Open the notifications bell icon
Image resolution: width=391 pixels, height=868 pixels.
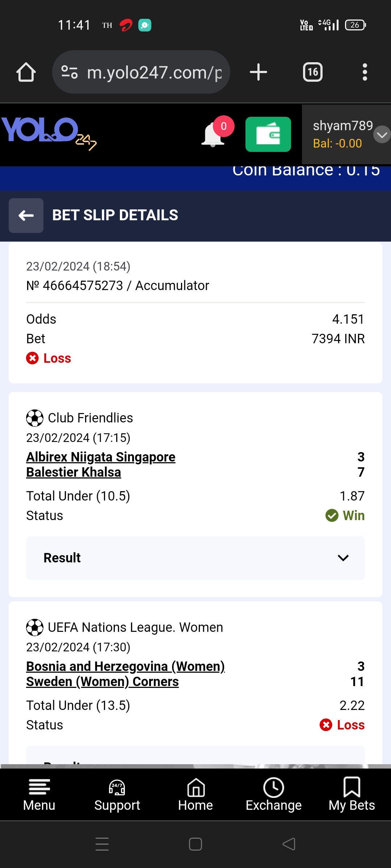point(213,135)
